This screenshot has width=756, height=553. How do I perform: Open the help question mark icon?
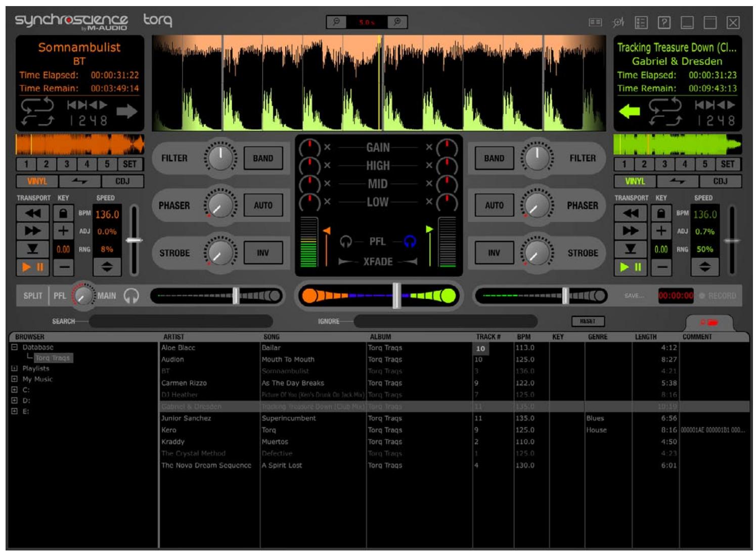coord(664,22)
